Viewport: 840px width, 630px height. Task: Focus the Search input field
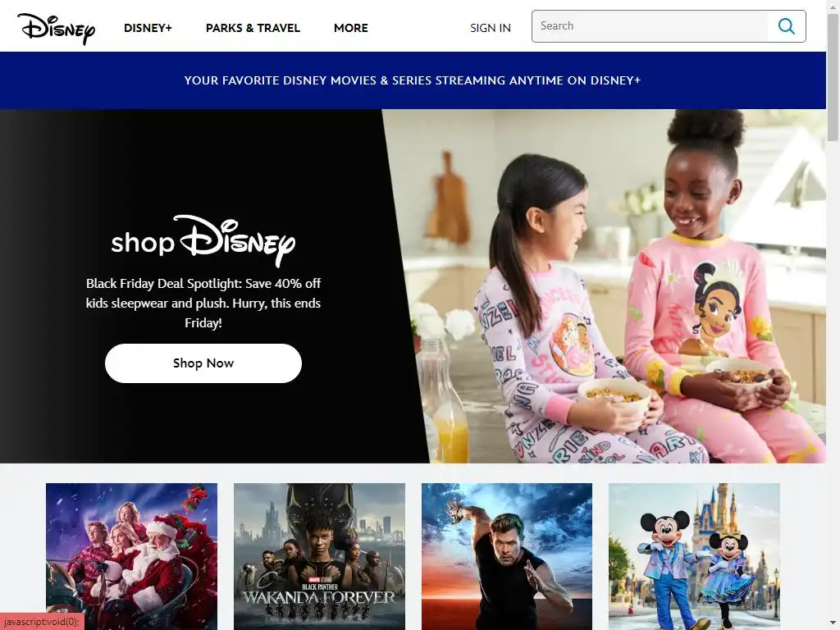point(651,25)
